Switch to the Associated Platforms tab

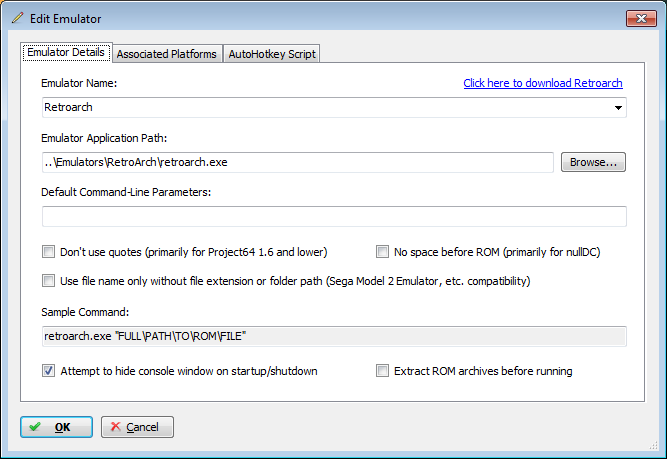point(167,54)
